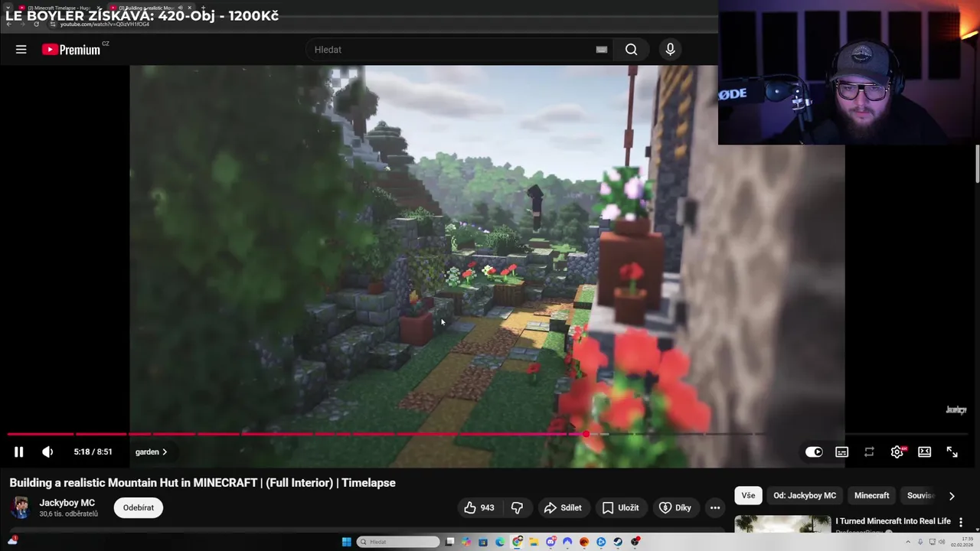Switch to theater mode view
This screenshot has height=551, width=980.
tap(924, 452)
